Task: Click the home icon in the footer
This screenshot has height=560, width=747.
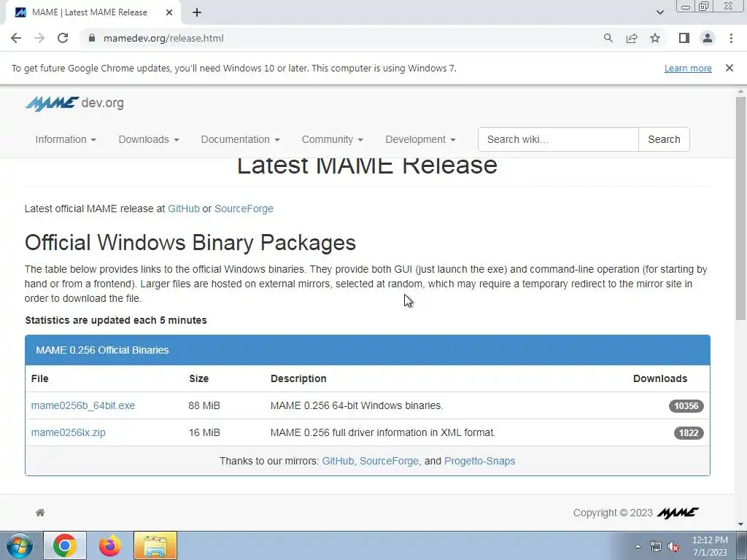Action: coord(40,513)
